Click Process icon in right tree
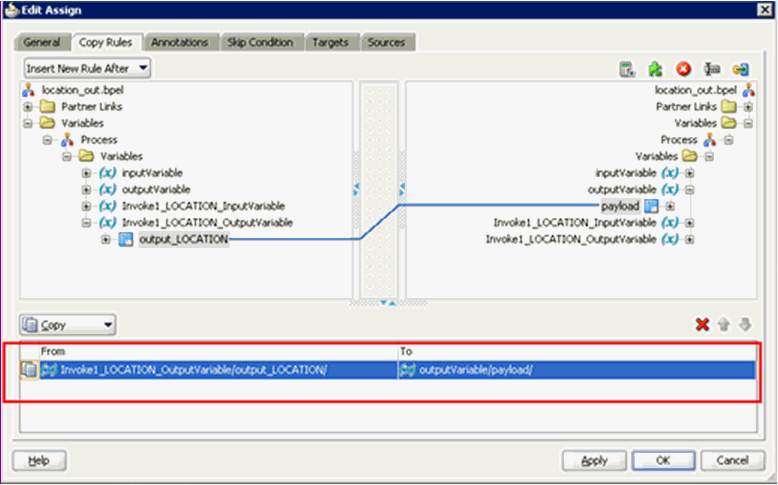This screenshot has width=778, height=485. click(x=710, y=140)
